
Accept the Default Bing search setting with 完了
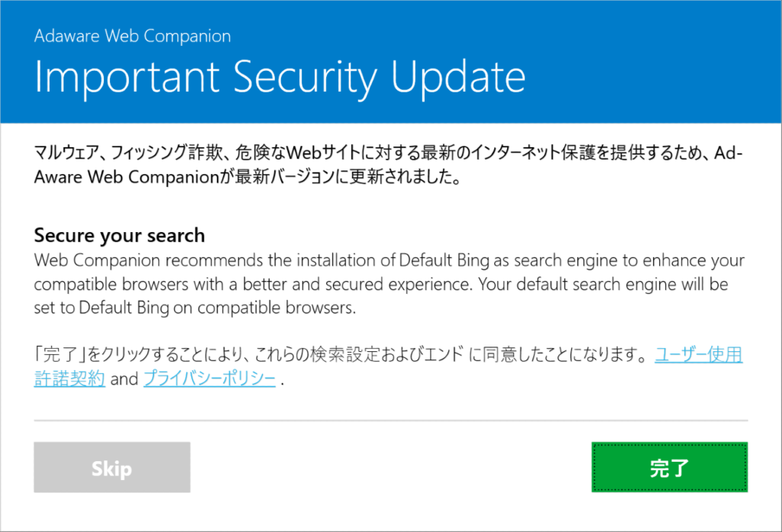tap(669, 467)
